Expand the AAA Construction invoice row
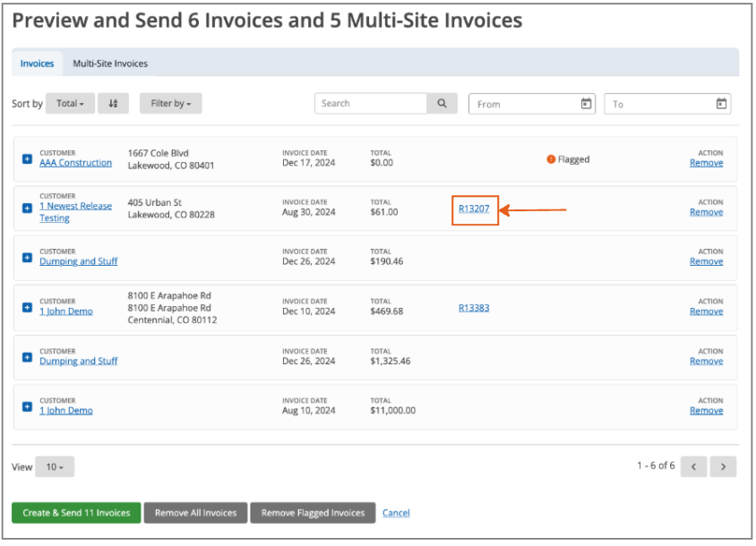Screen dimensions: 756x546 click(x=28, y=158)
